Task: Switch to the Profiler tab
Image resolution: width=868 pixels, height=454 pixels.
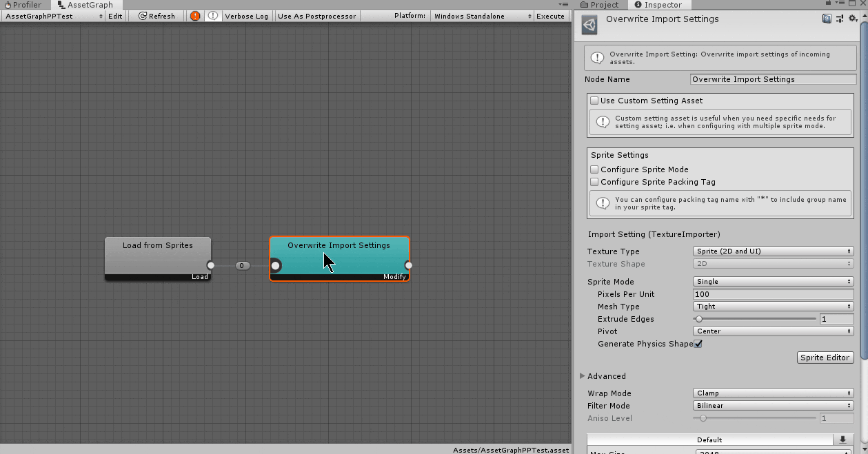Action: 23,5
